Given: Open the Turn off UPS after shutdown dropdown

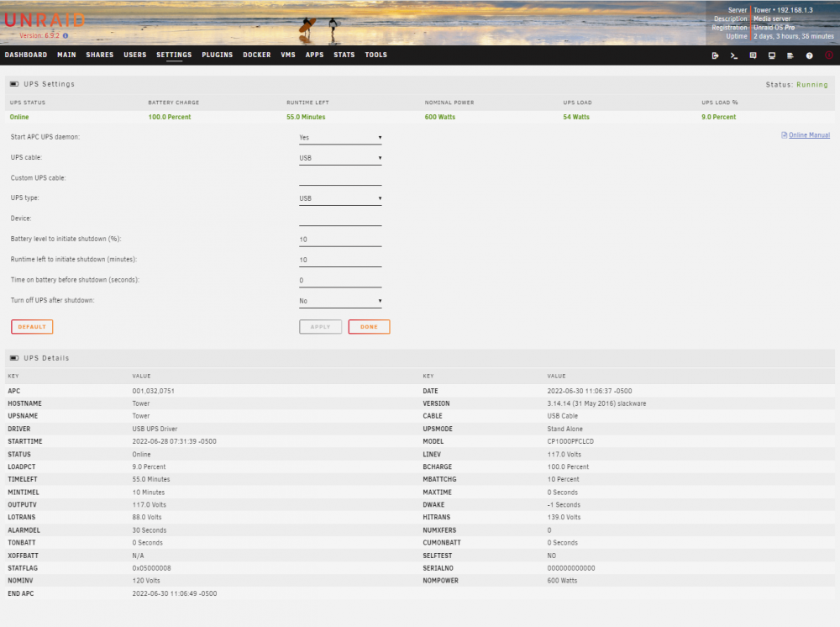Looking at the screenshot, I should click(x=340, y=301).
